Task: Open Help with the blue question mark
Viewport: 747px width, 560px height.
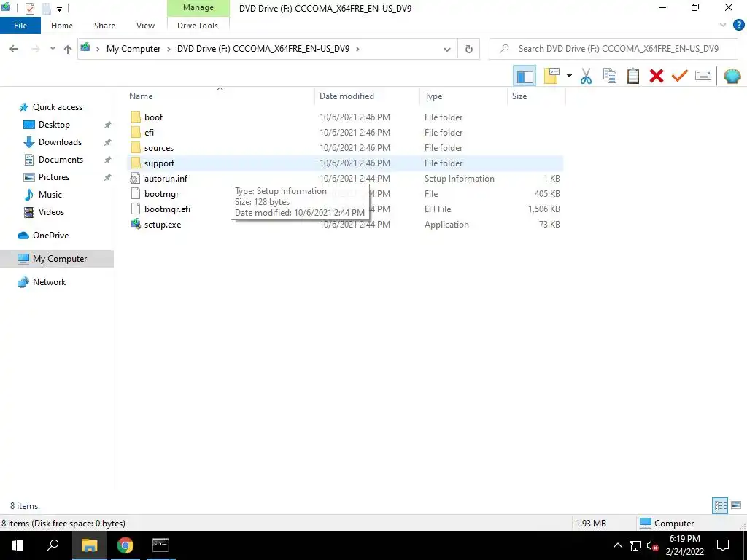Action: point(738,26)
